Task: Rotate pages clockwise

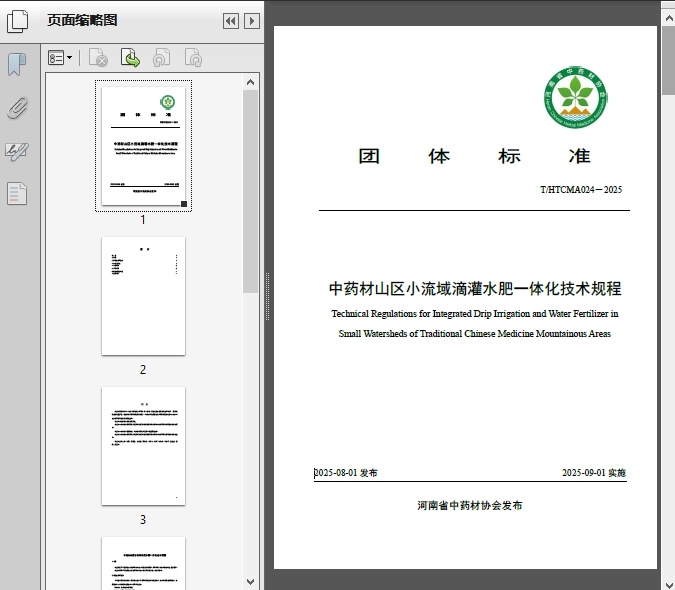Action: [193, 59]
